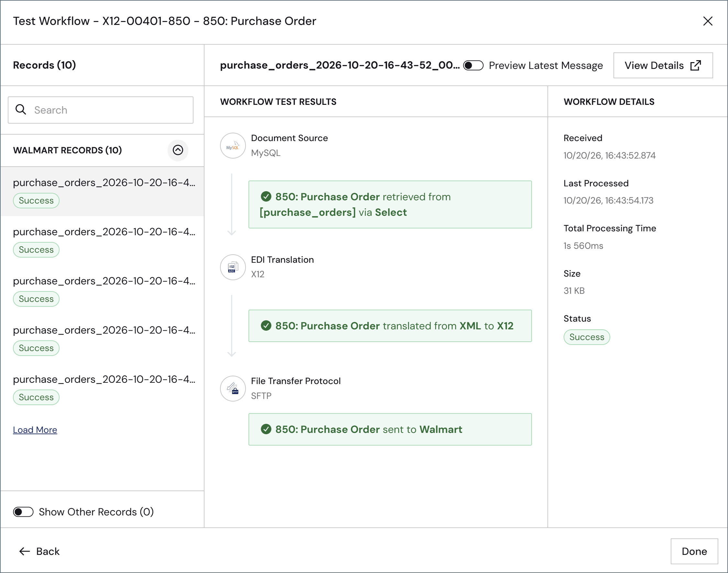Click the purchase_orders file name header
Viewport: 728px width, 573px height.
(x=340, y=65)
